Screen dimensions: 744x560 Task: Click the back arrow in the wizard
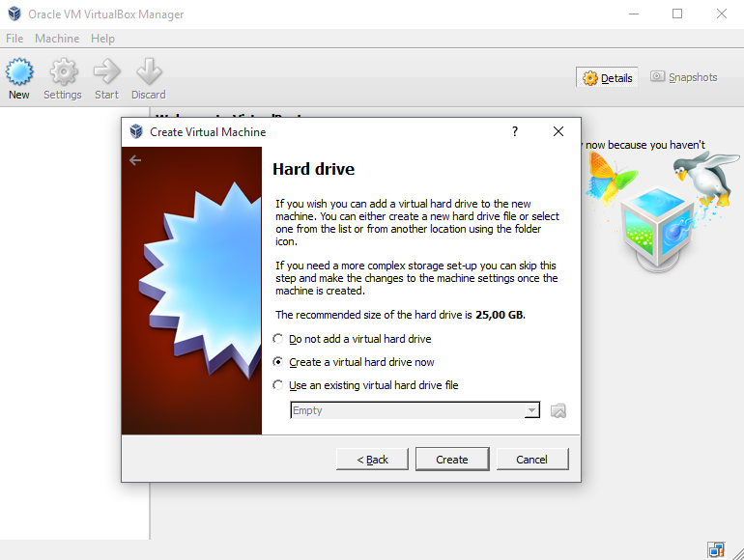click(135, 160)
